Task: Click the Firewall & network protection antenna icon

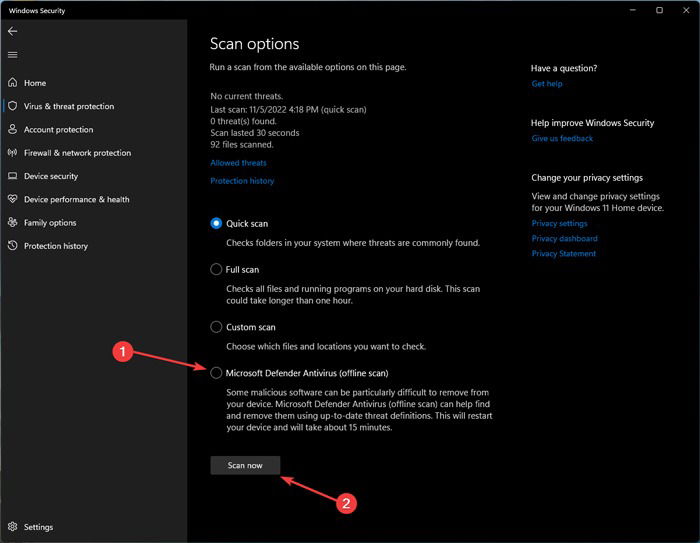Action: [x=12, y=152]
